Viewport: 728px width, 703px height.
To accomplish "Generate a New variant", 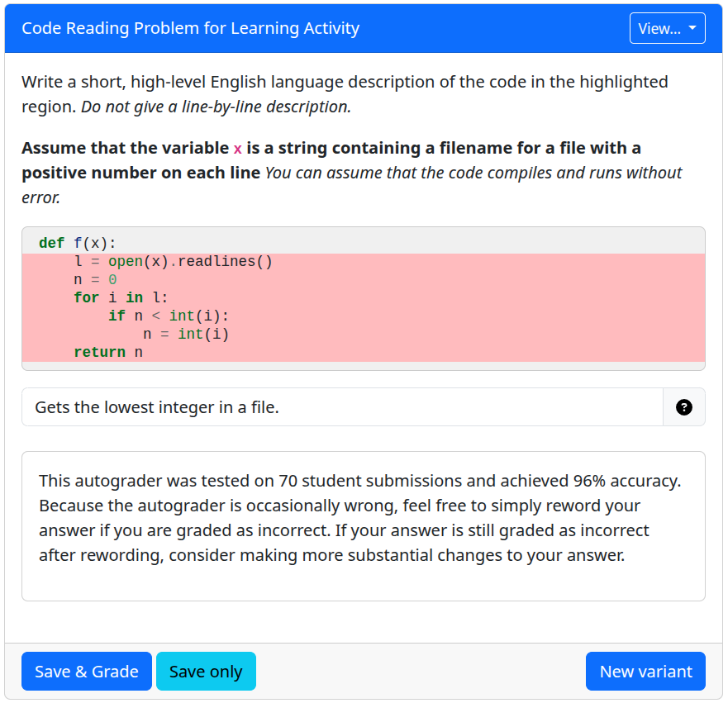I will click(x=645, y=672).
